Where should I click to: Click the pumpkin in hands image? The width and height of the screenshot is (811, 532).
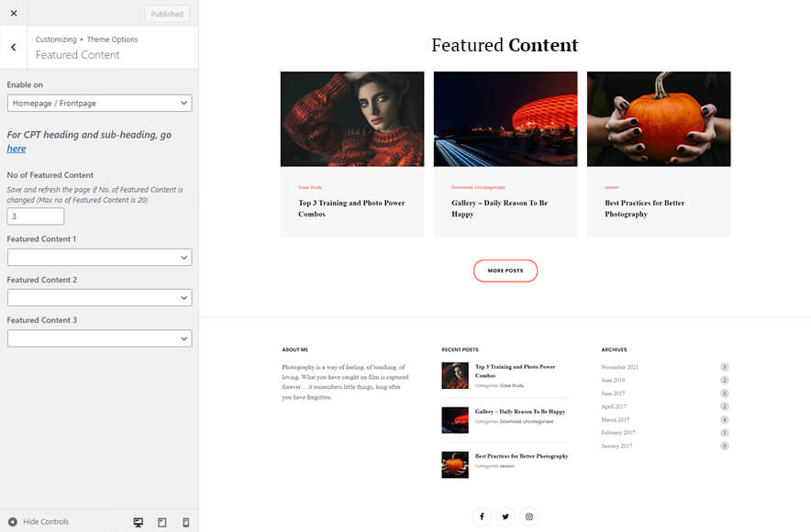coord(659,119)
